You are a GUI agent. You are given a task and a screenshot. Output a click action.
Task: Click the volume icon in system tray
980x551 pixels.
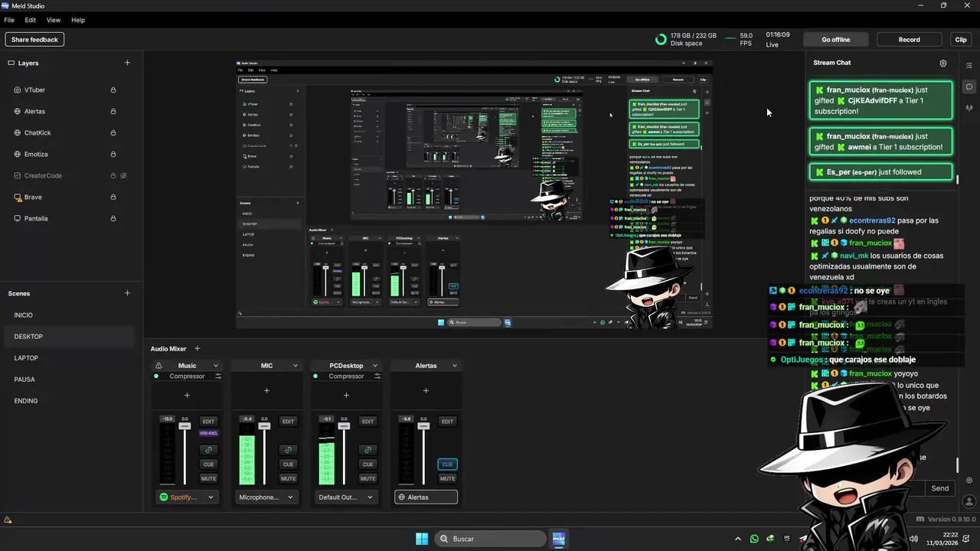tap(913, 539)
